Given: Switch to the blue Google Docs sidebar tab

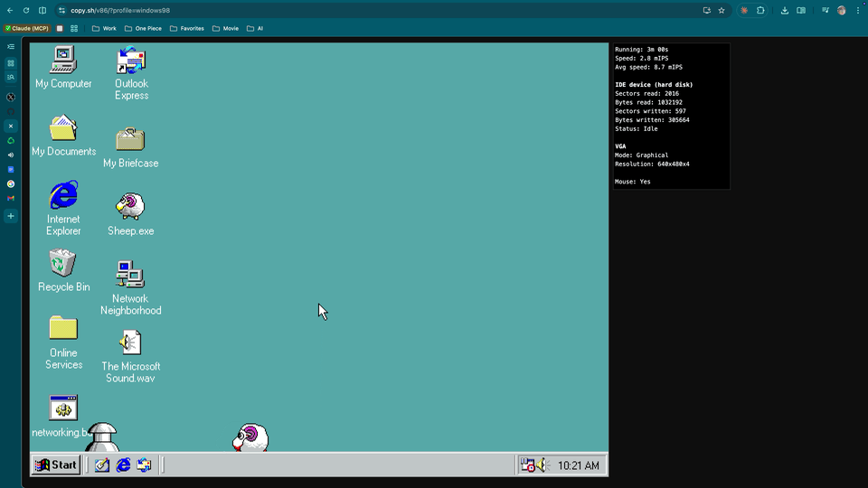Looking at the screenshot, I should pyautogui.click(x=11, y=169).
